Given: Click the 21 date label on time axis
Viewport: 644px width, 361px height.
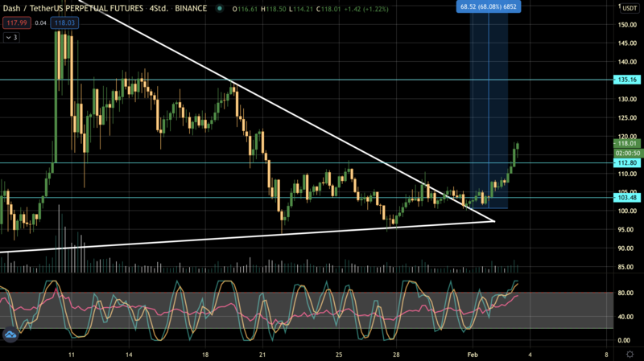Looking at the screenshot, I should coord(262,355).
